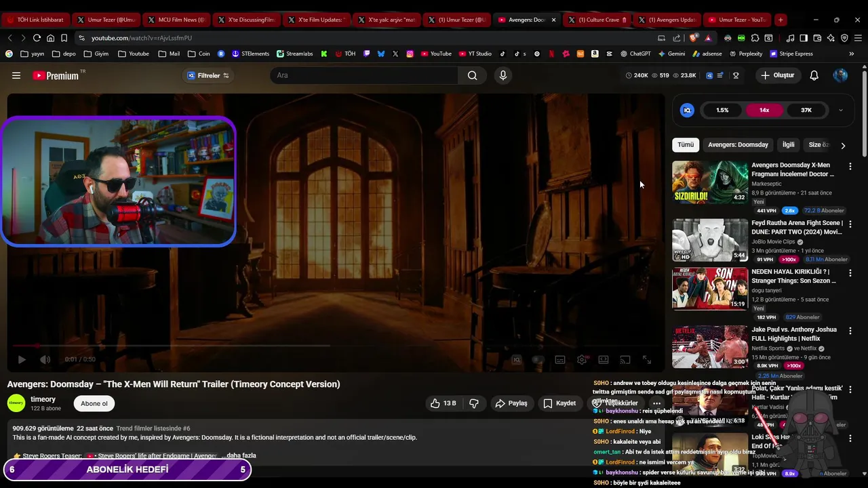Viewport: 868px width, 488px height.
Task: Open options menu for Avengers Doomsday X-Men video
Action: click(850, 166)
